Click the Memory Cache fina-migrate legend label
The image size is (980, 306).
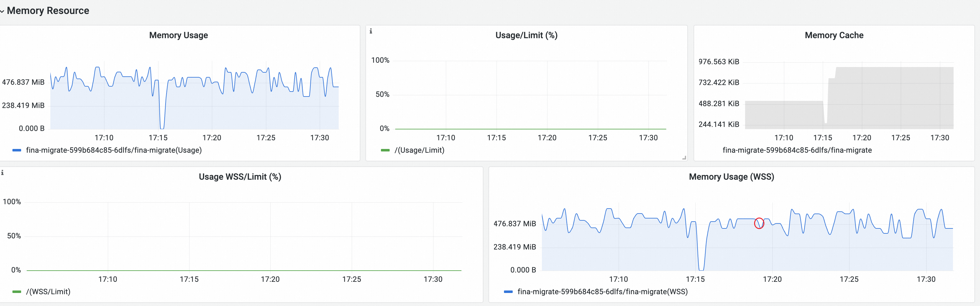pyautogui.click(x=797, y=150)
